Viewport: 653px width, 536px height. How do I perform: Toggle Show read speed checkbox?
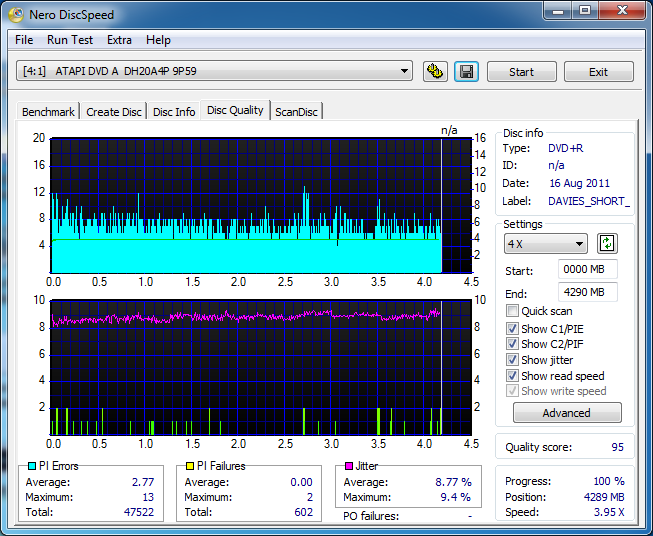point(512,376)
